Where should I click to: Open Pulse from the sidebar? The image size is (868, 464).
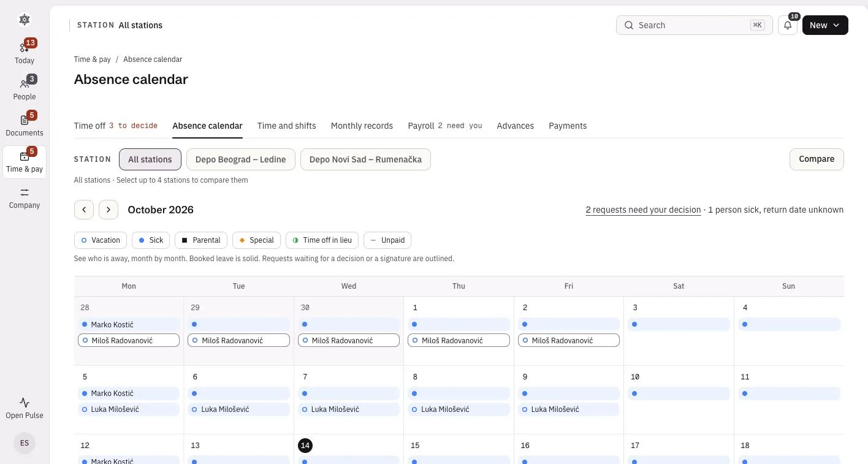click(x=25, y=408)
